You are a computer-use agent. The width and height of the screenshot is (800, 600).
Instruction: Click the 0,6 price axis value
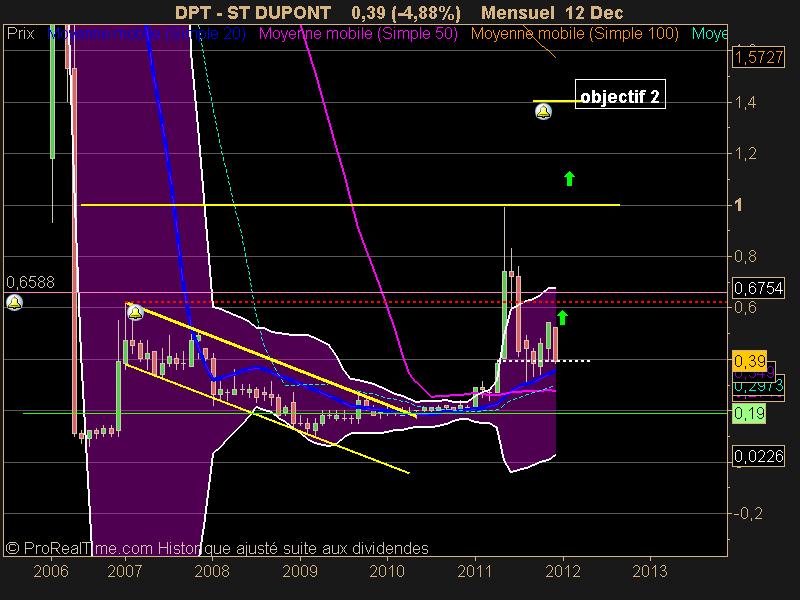[x=745, y=308]
